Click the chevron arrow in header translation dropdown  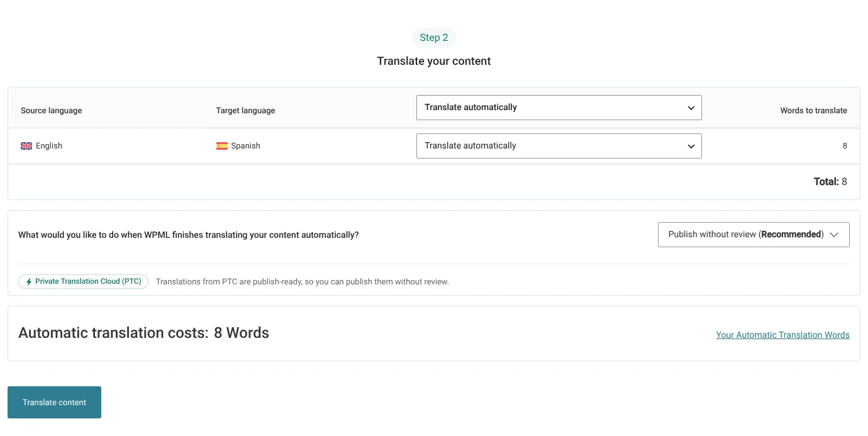click(x=691, y=108)
